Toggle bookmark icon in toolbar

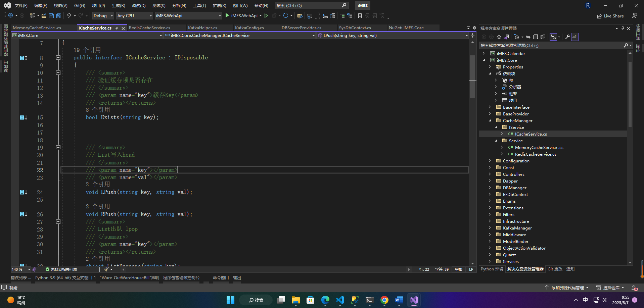pos(360,16)
